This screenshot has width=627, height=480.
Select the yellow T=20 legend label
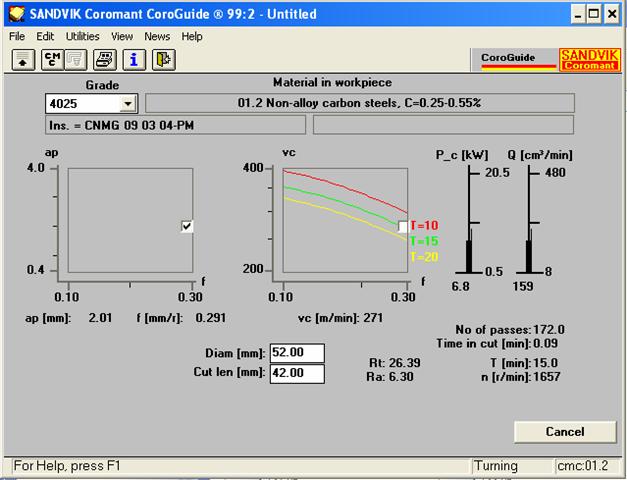(x=424, y=257)
